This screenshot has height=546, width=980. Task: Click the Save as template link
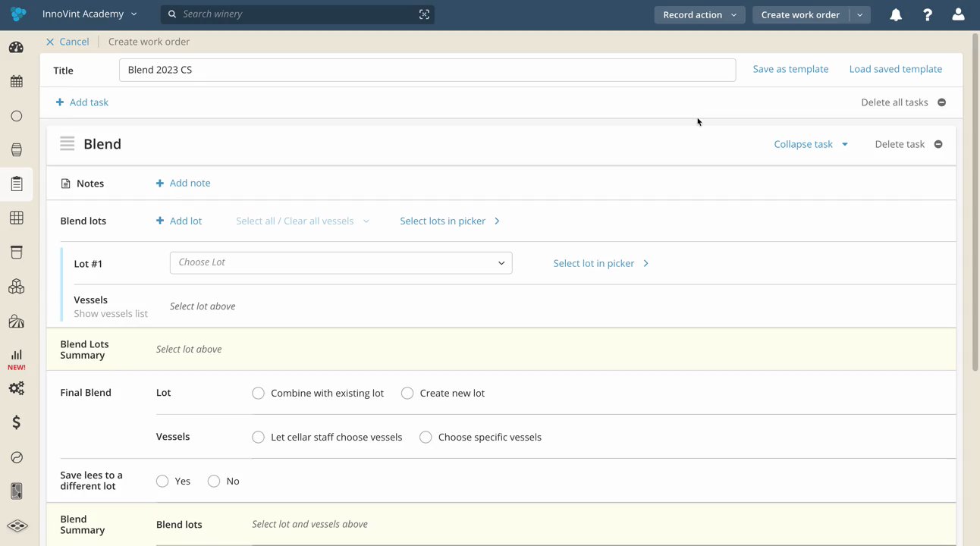(790, 69)
